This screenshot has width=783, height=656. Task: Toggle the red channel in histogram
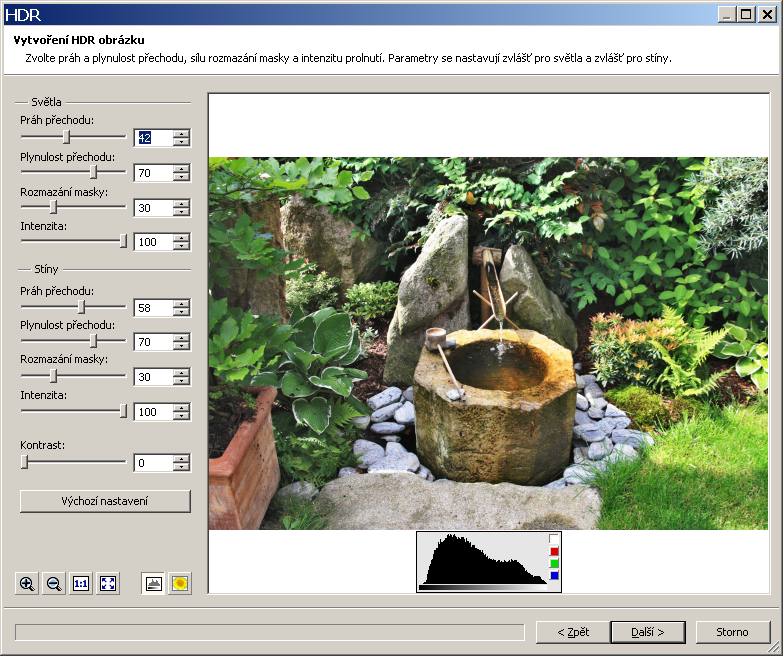click(554, 551)
